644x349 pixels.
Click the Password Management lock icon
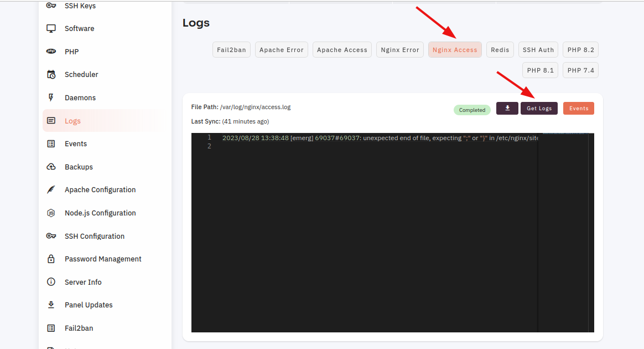coord(51,259)
